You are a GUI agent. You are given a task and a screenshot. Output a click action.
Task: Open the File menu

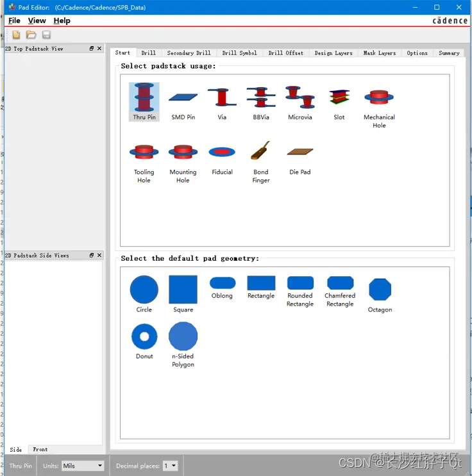click(14, 21)
